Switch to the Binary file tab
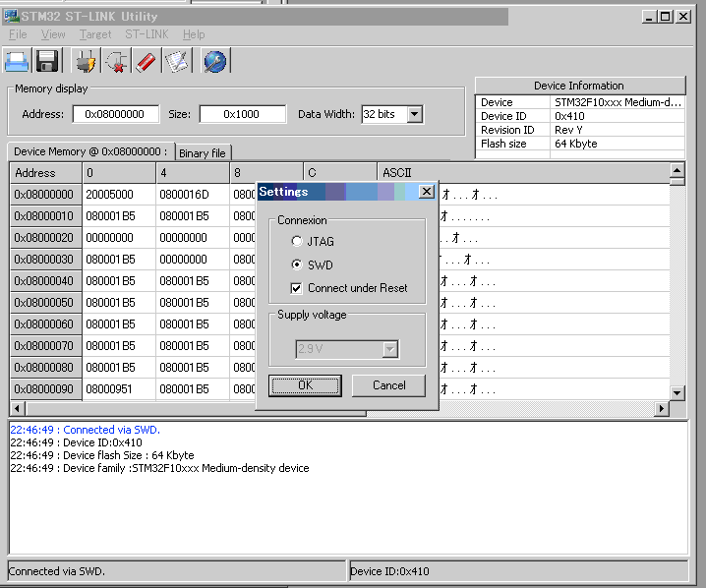 point(203,153)
